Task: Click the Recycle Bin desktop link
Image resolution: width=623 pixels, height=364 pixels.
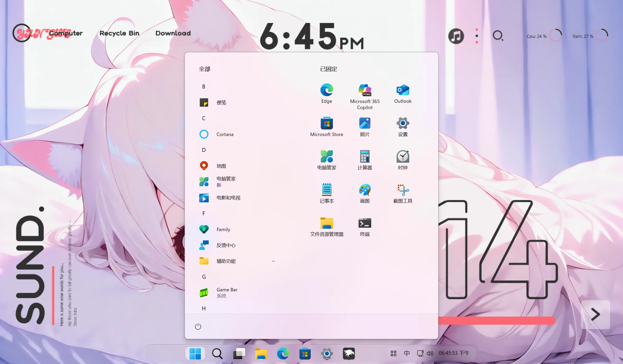Action: (119, 33)
